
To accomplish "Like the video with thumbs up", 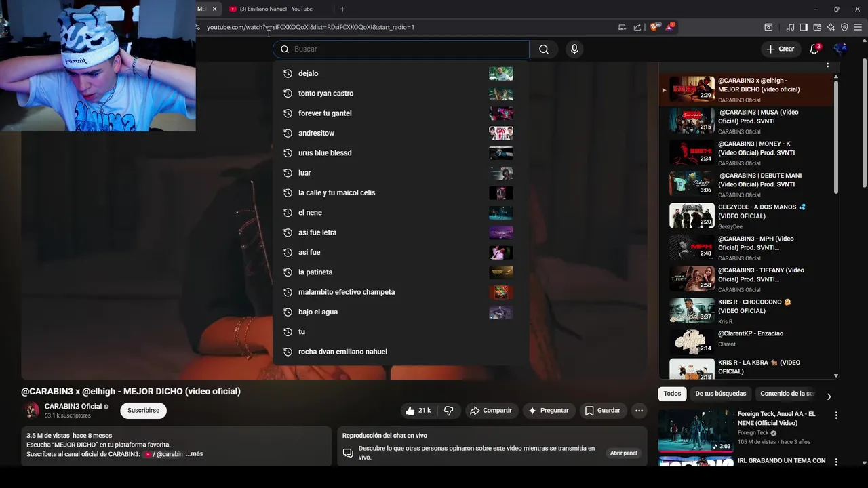I will 418,411.
